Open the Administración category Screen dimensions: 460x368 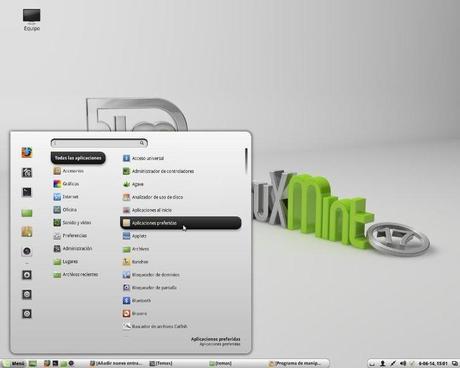click(73, 248)
